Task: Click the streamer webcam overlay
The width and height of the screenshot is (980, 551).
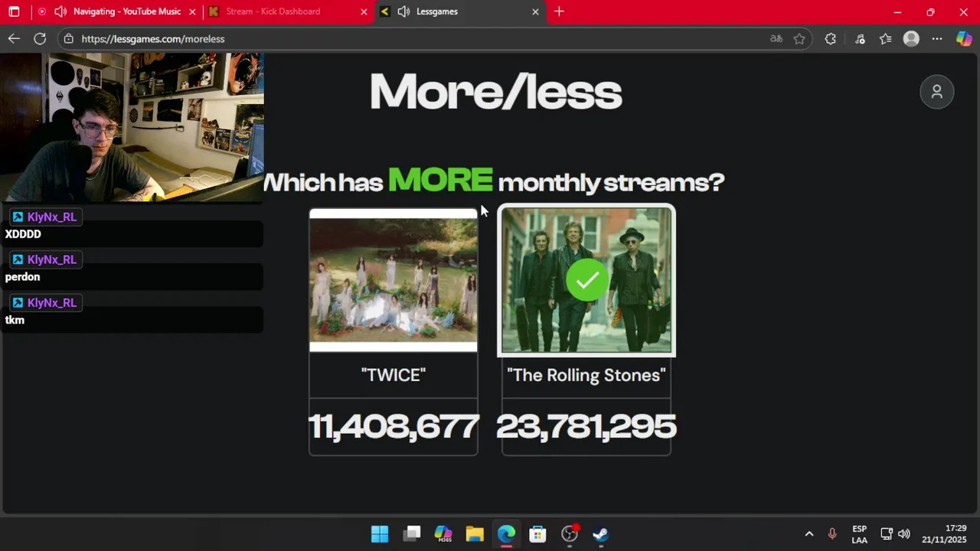Action: 132,127
